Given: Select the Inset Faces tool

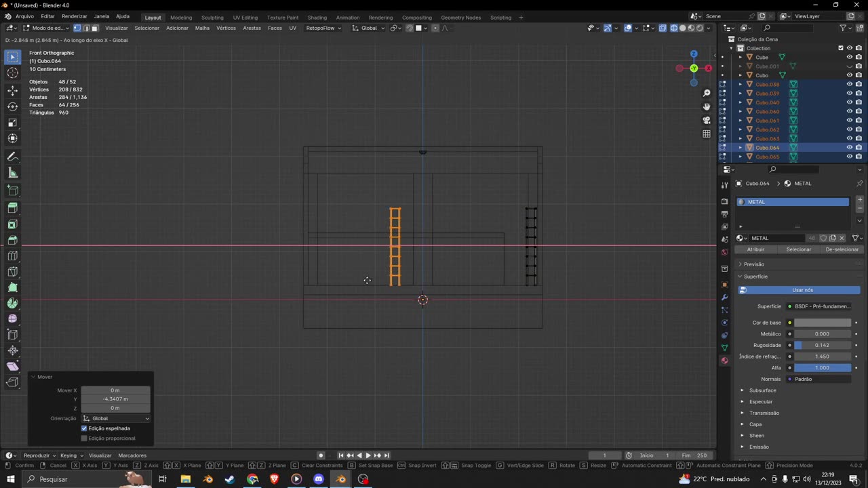Looking at the screenshot, I should coord(13,224).
